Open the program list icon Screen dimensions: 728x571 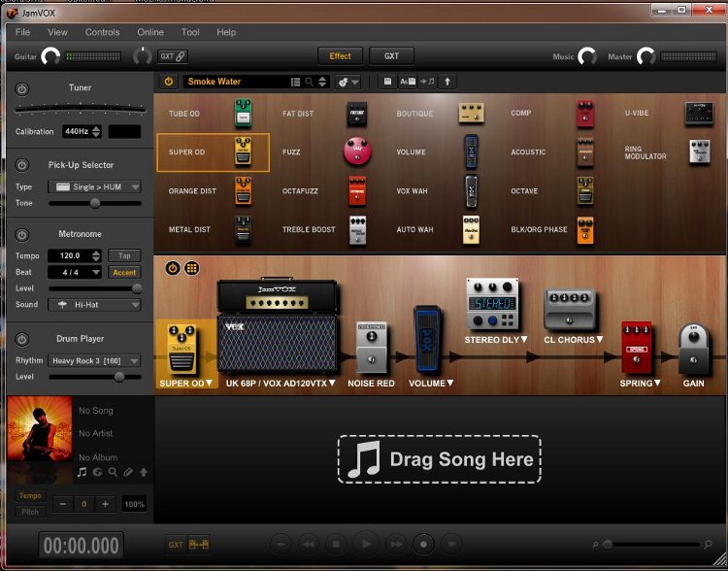tap(295, 82)
